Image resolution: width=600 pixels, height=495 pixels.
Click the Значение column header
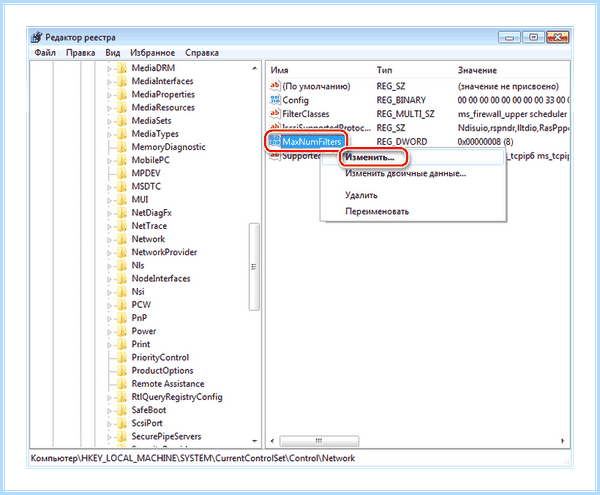[477, 70]
